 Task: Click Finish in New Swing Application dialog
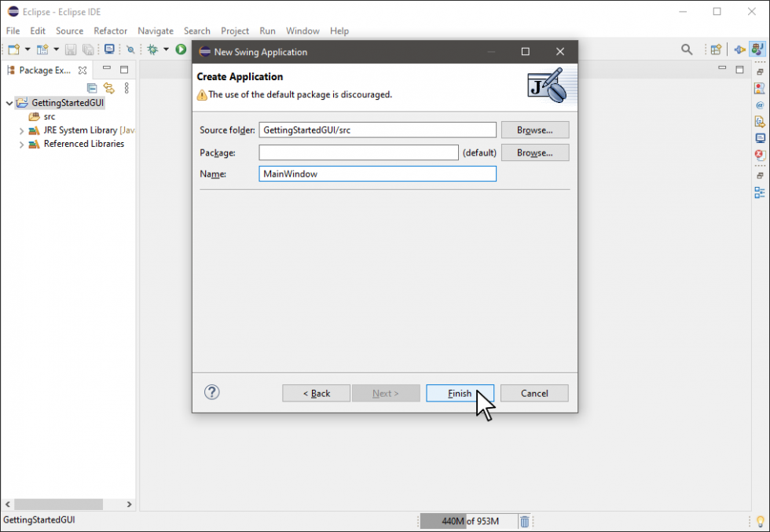pyautogui.click(x=460, y=393)
